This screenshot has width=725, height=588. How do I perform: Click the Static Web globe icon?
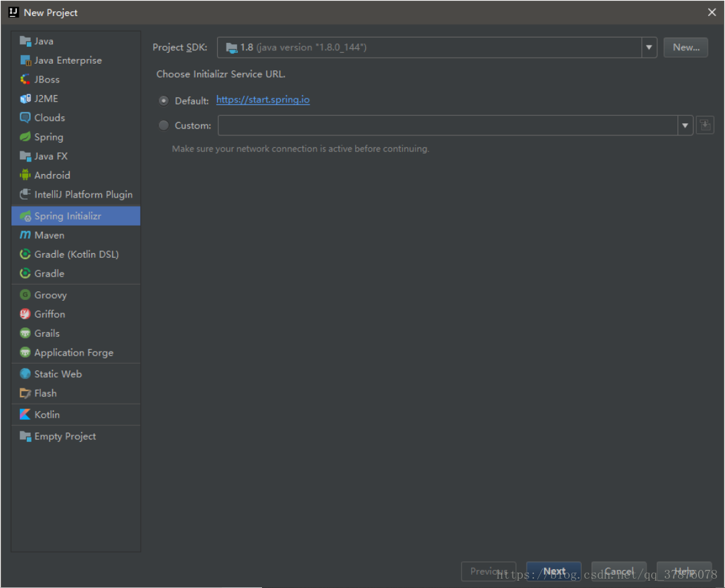point(25,374)
